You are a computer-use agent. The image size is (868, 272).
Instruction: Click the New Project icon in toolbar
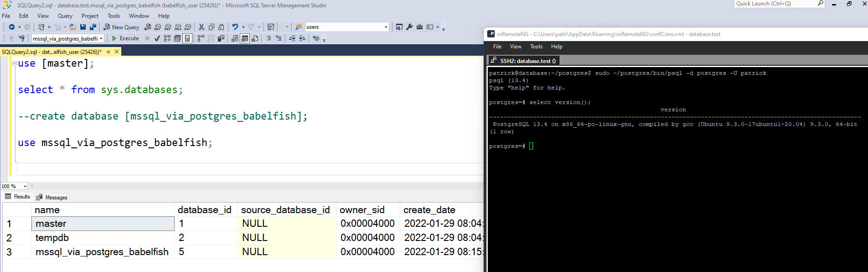point(41,27)
